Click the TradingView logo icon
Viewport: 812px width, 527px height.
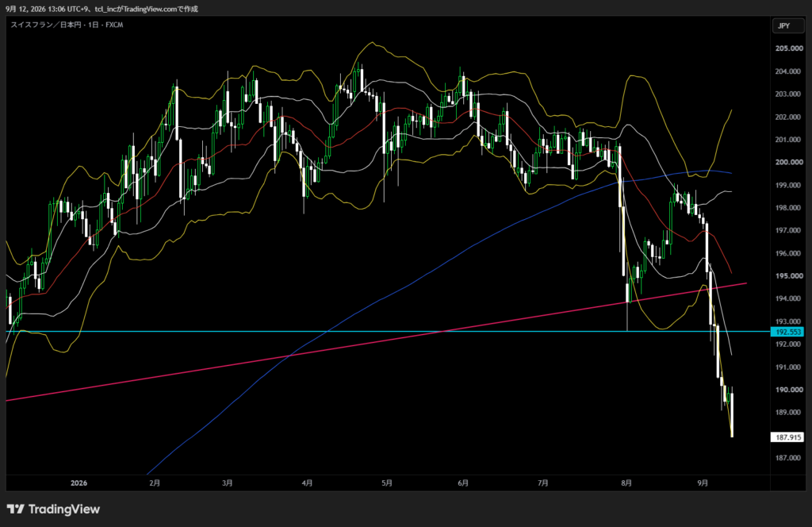[x=16, y=509]
